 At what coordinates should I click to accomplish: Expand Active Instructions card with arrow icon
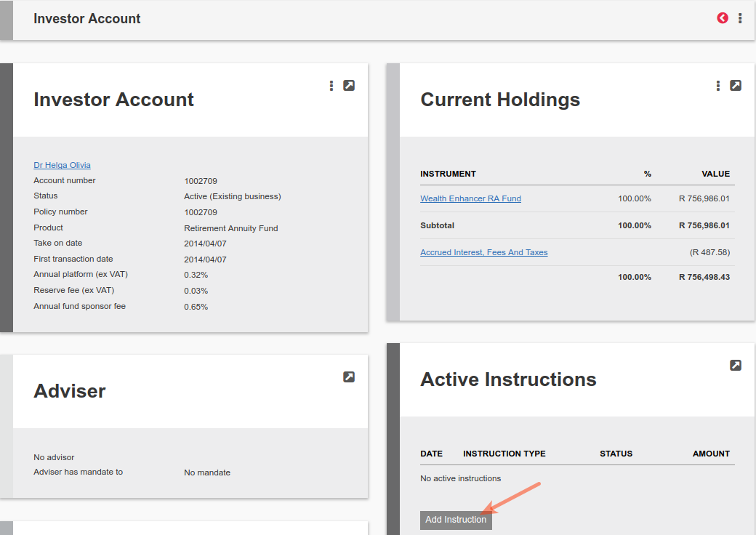click(x=735, y=366)
